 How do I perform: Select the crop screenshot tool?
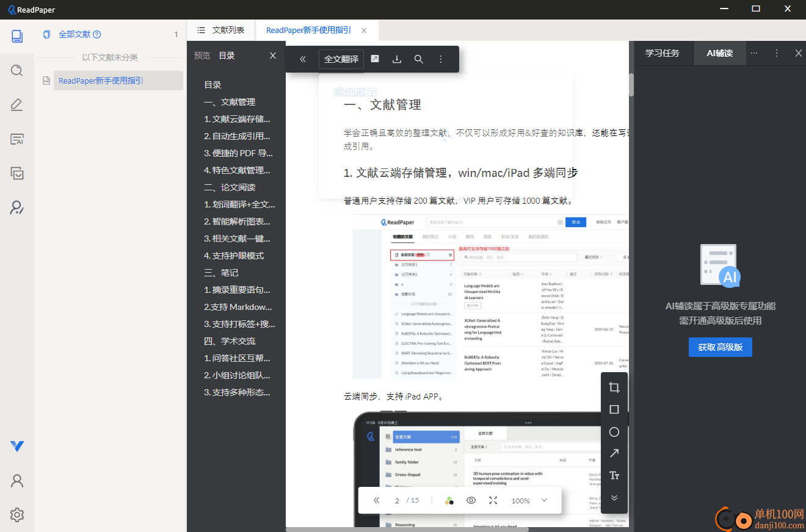coord(614,388)
